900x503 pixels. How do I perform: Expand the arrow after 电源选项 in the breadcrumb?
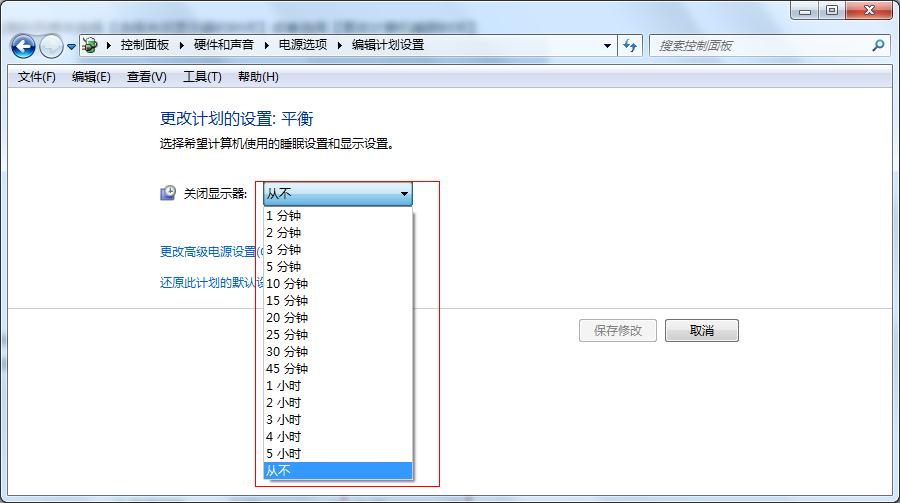pyautogui.click(x=339, y=45)
